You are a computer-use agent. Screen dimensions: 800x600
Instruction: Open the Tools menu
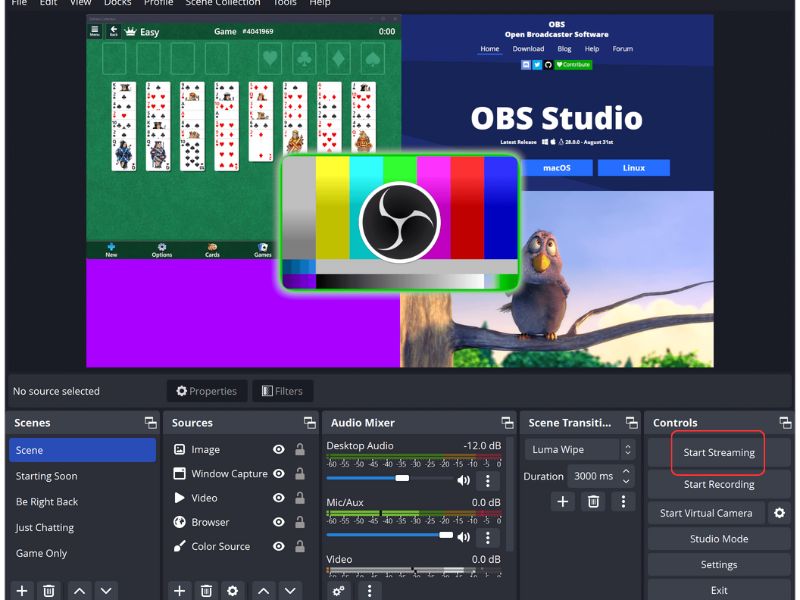coord(285,3)
